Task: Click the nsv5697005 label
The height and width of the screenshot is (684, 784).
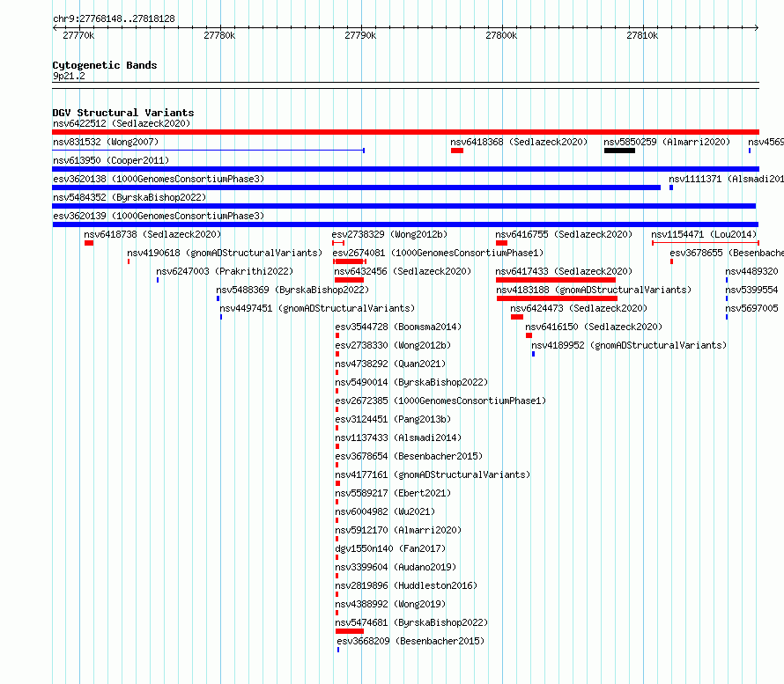Action: click(752, 308)
